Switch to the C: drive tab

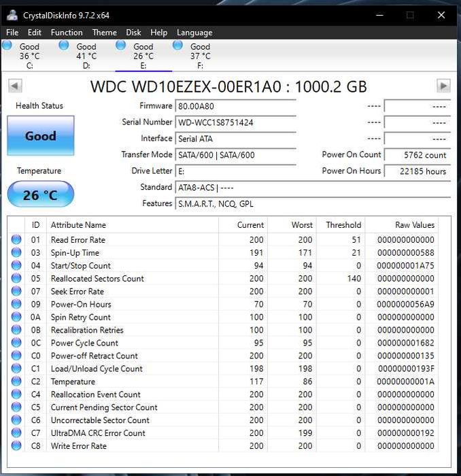pos(30,56)
